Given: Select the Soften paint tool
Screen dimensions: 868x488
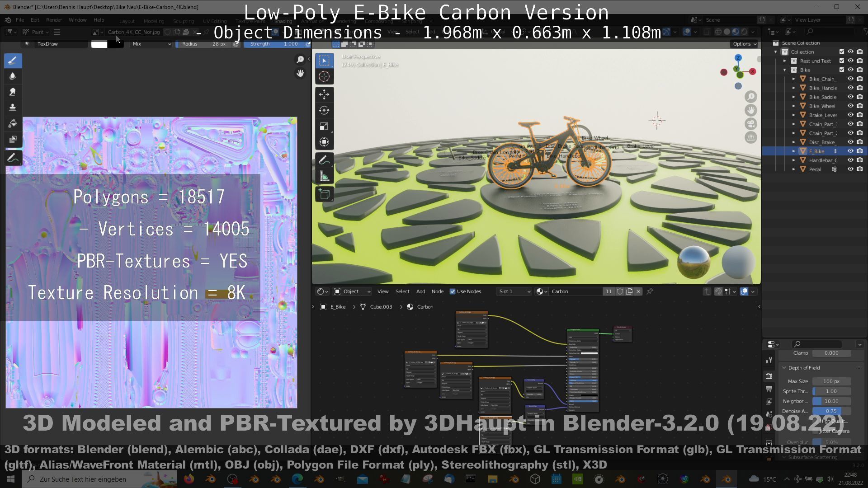Looking at the screenshot, I should pyautogui.click(x=13, y=76).
